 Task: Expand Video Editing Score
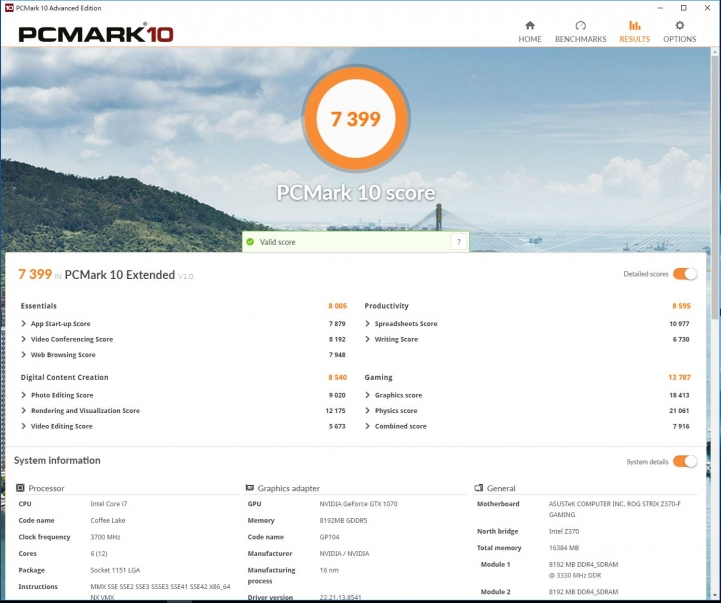click(23, 426)
